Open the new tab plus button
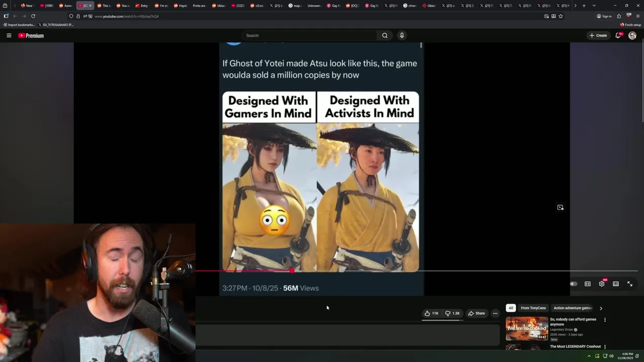The width and height of the screenshot is (644, 362). pyautogui.click(x=584, y=6)
